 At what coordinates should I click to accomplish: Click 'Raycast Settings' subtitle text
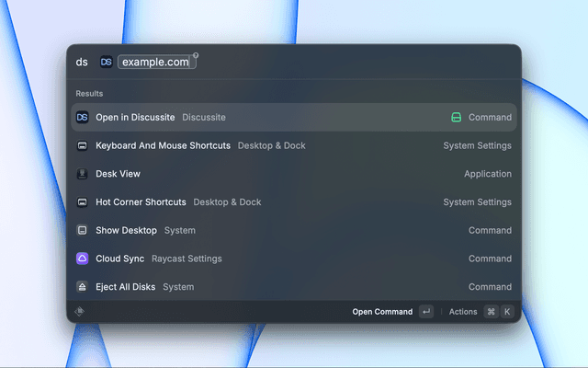coord(187,259)
